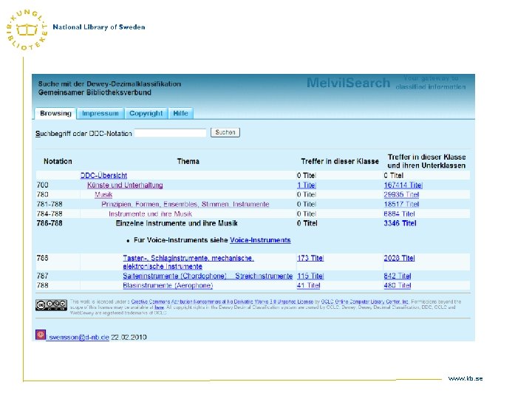Viewport: 532px width, 399px height.
Task: Click Einzelne Instrumente und ihre Musik heading
Action: (177, 223)
